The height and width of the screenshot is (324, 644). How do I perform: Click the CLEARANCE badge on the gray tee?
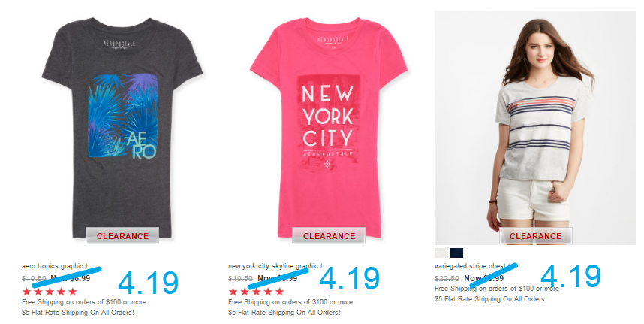coord(122,236)
